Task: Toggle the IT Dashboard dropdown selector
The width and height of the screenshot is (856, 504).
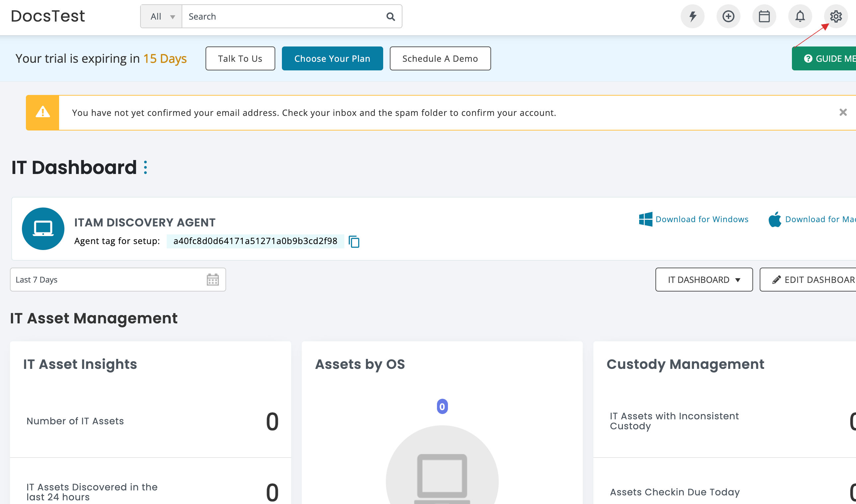Action: [704, 280]
